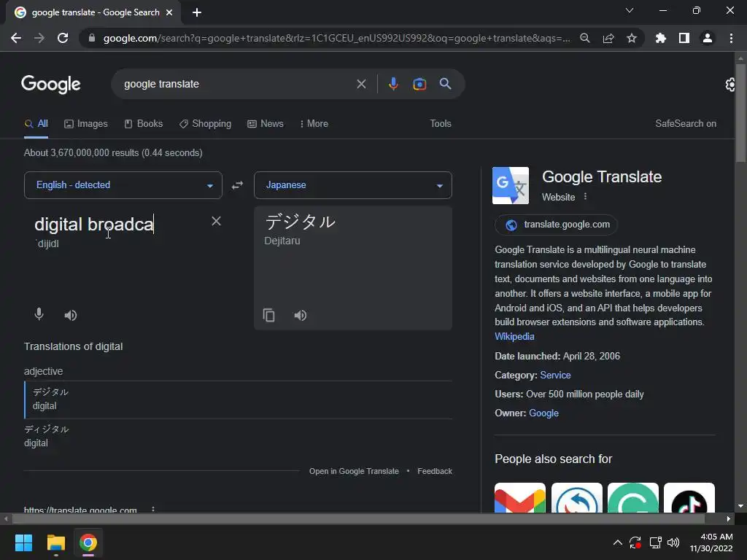Clear the Google search box text
Screen dimensions: 747x560
361,84
